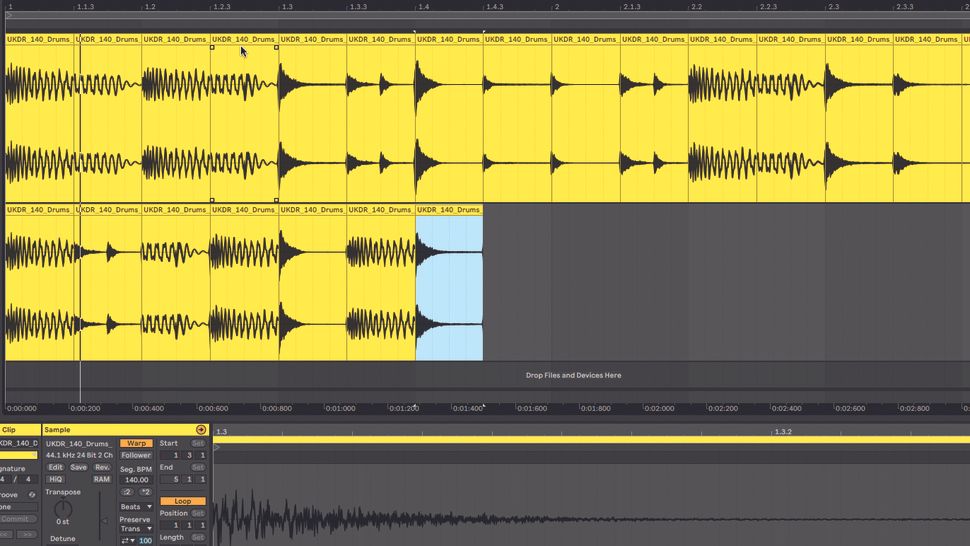This screenshot has height=546, width=970.
Task: Click the Groove hot-swap icon
Action: point(32,495)
